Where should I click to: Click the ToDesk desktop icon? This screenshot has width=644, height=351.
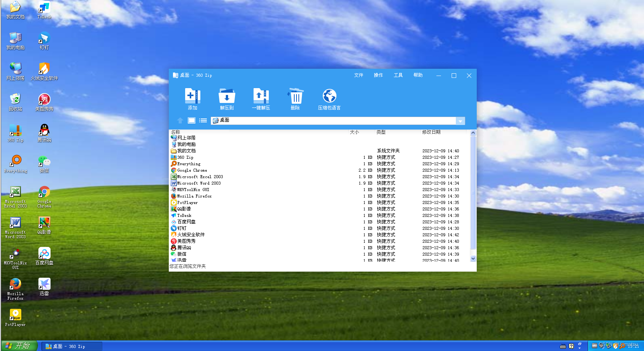point(44,9)
